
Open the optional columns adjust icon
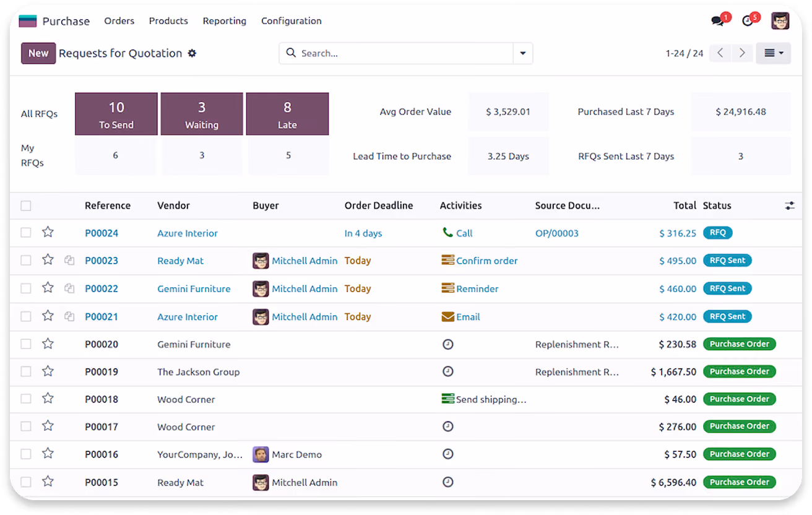click(790, 206)
